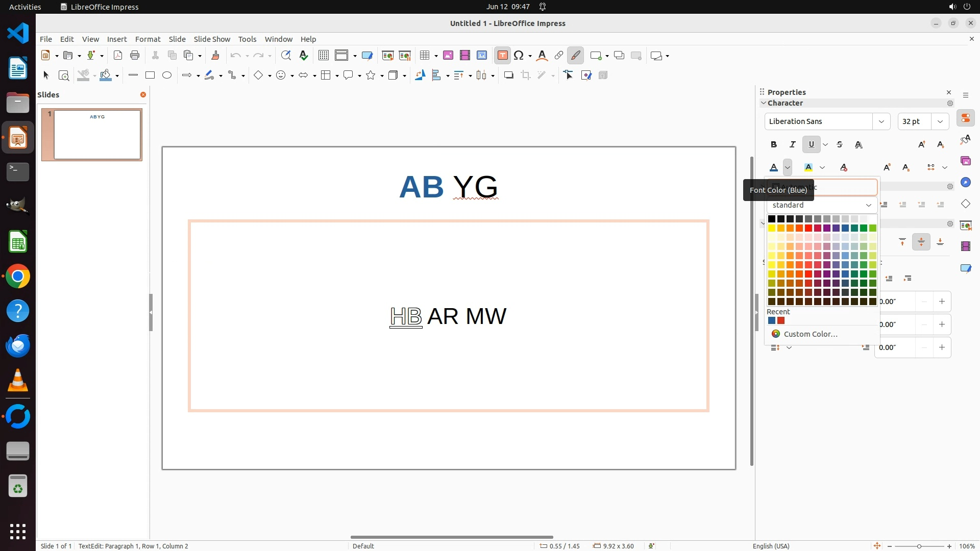Click the Print icon in toolbar
The width and height of the screenshot is (980, 551).
coord(135,56)
